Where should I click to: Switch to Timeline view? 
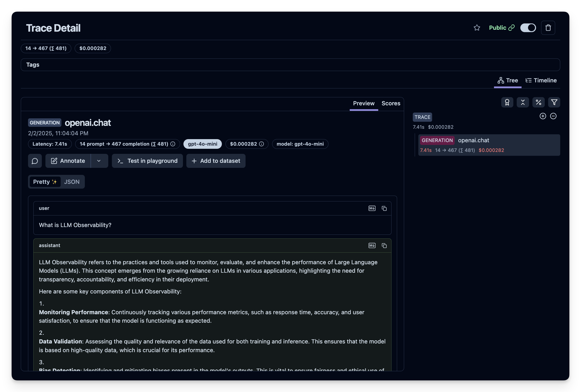541,80
